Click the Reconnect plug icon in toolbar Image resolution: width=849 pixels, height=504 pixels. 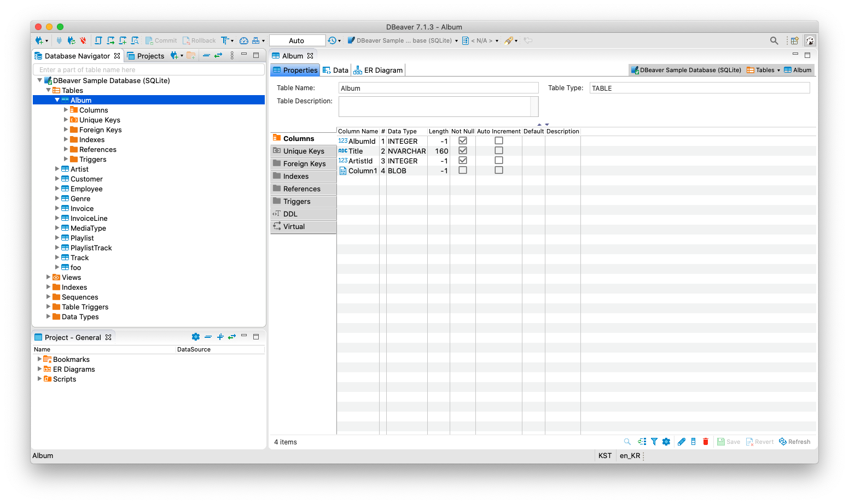click(x=71, y=40)
